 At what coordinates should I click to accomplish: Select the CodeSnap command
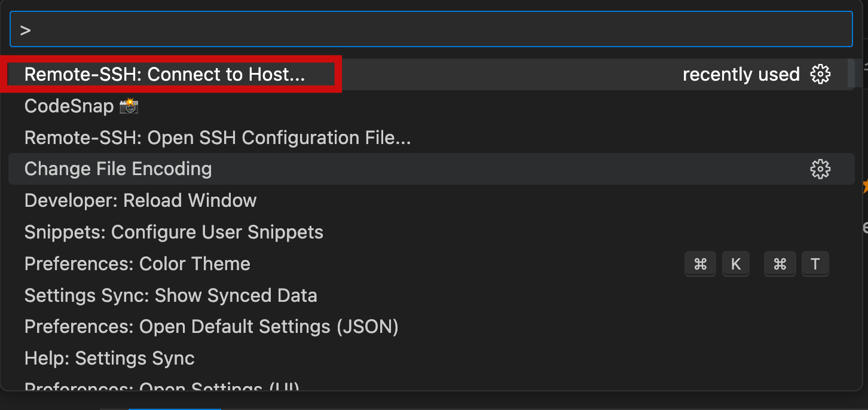click(x=432, y=106)
